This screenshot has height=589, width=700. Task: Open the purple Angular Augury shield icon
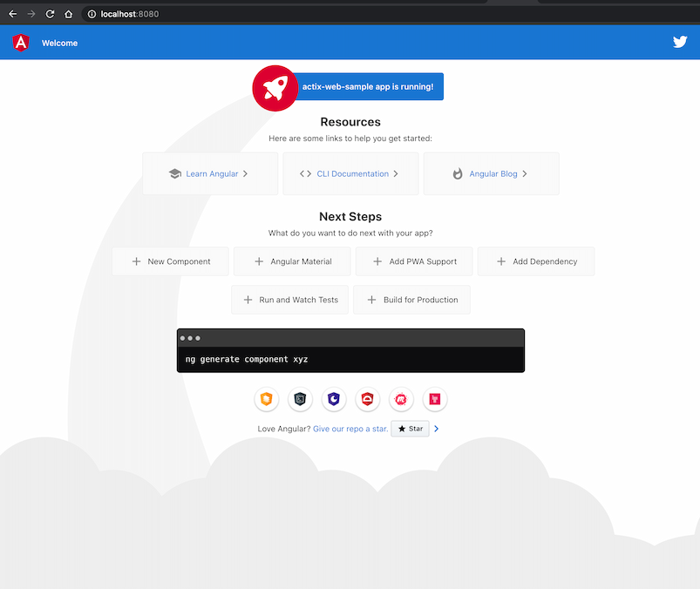[x=334, y=399]
